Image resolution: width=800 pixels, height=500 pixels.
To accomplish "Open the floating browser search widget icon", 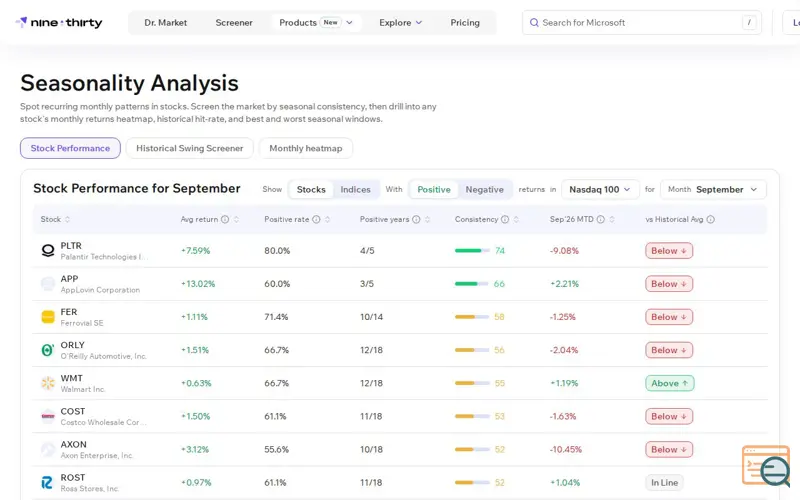I will [x=766, y=466].
